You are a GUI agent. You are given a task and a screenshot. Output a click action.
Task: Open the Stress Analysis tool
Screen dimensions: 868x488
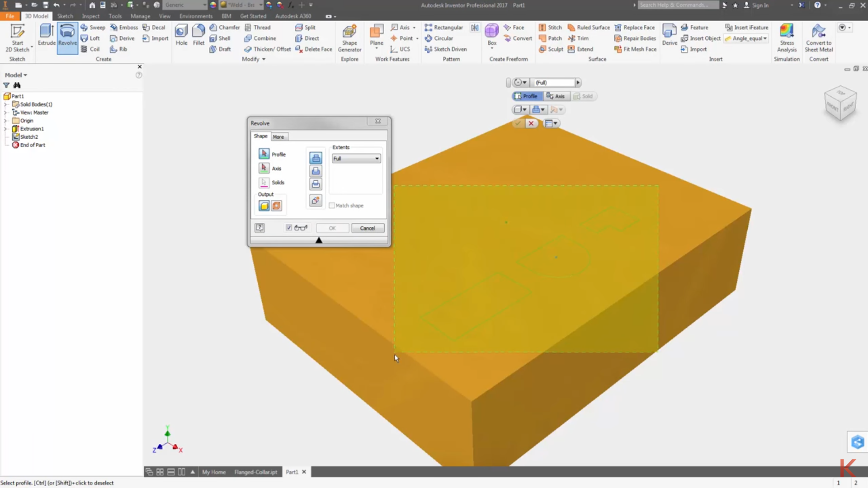pos(787,38)
